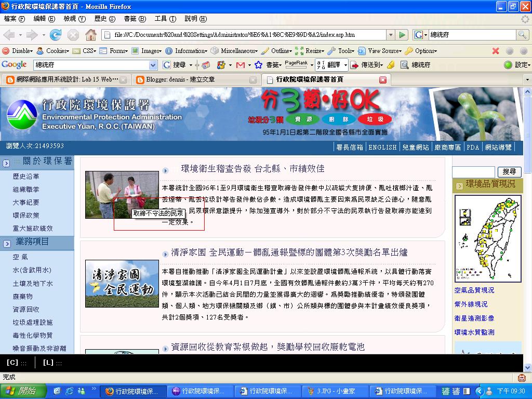Close the 行政院環境保護署首頁 tab
The image size is (532, 399).
click(383, 79)
